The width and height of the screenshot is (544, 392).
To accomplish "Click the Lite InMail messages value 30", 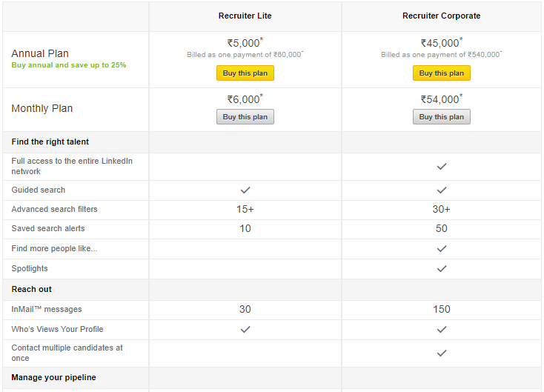I will click(245, 309).
